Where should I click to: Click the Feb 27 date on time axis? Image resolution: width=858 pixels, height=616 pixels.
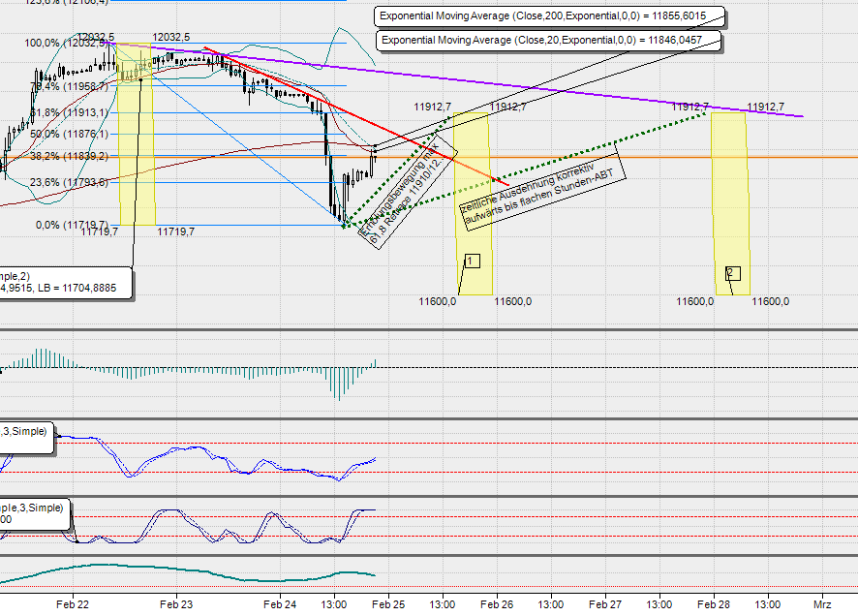605,604
